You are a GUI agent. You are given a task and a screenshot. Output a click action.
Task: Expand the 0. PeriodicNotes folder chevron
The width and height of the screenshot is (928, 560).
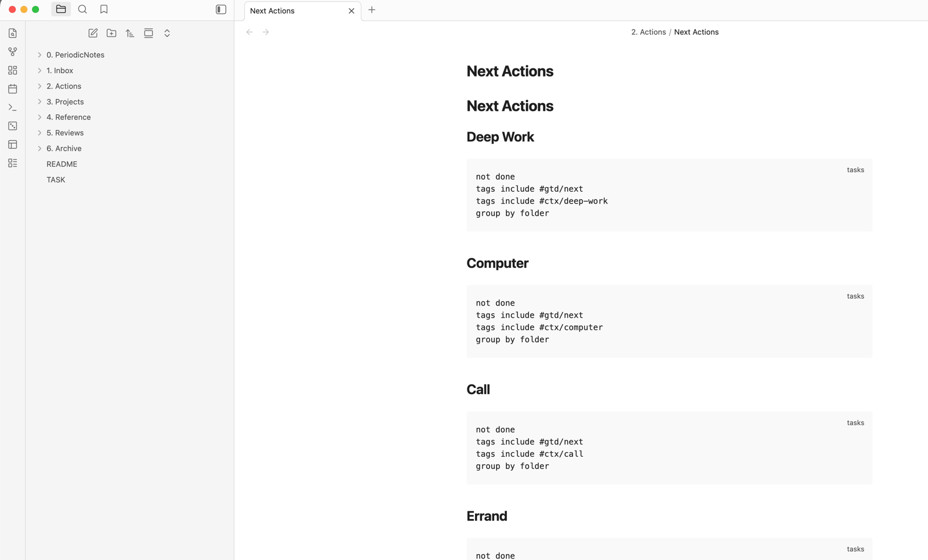click(39, 54)
